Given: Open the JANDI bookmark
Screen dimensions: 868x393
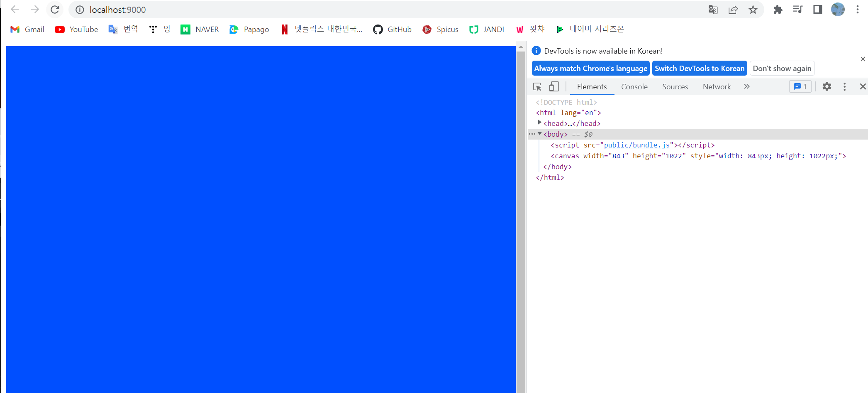Looking at the screenshot, I should point(487,29).
